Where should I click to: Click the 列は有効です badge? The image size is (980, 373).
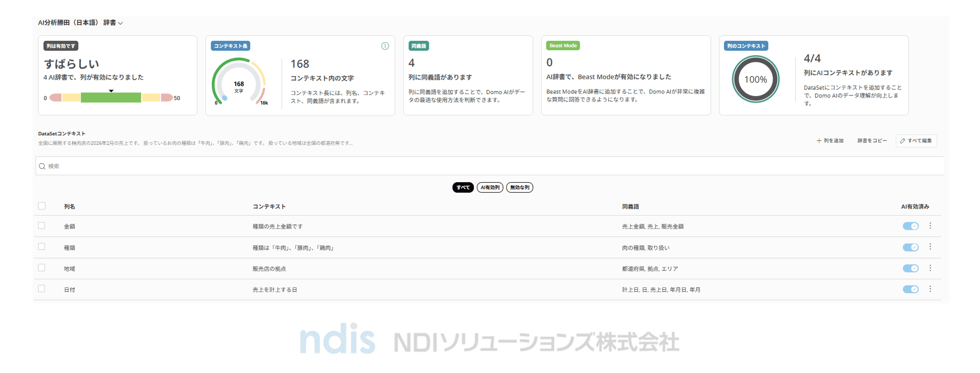tap(61, 46)
